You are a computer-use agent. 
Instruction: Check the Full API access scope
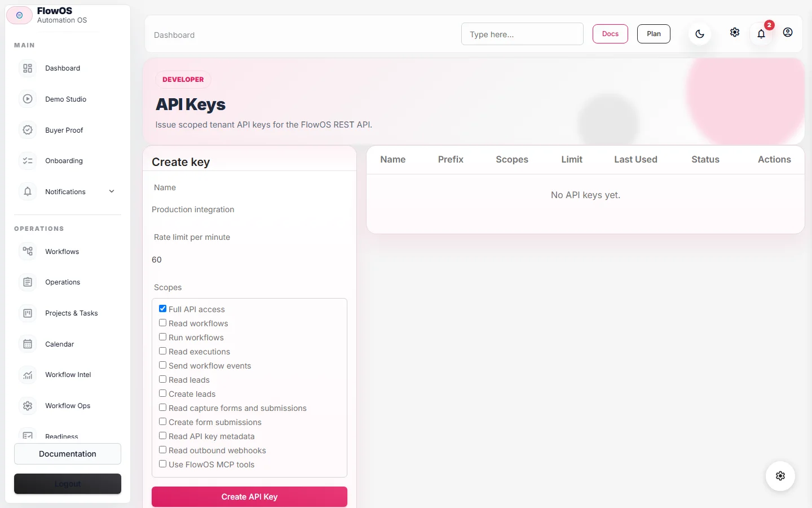click(x=162, y=309)
